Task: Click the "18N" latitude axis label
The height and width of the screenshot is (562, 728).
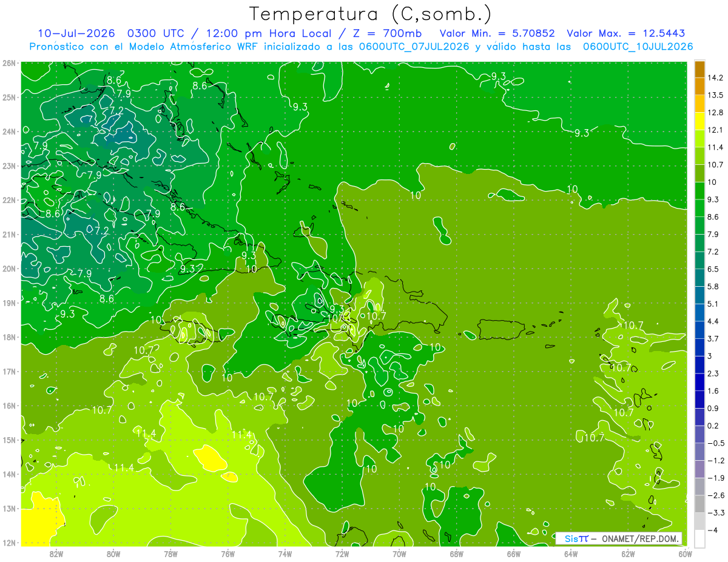Action: [x=9, y=337]
